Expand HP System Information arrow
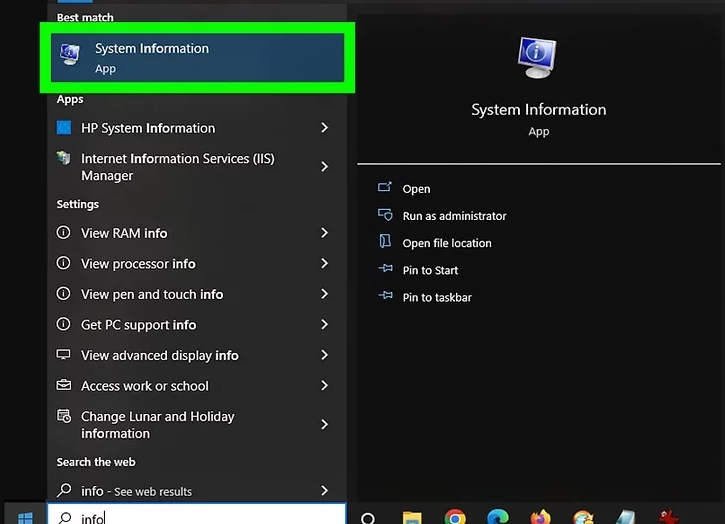 [x=325, y=128]
